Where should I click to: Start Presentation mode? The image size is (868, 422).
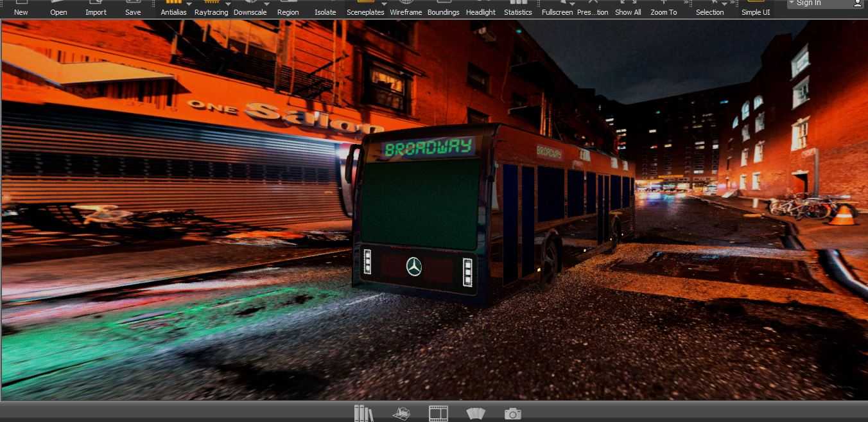pyautogui.click(x=593, y=8)
